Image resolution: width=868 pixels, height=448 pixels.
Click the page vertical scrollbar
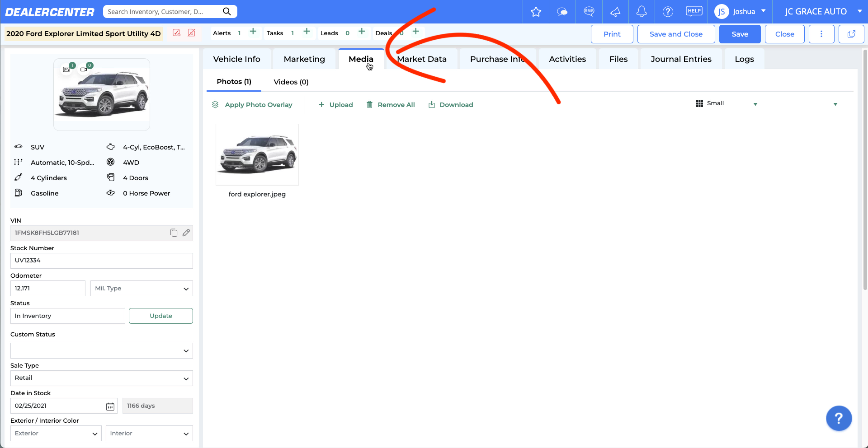click(x=865, y=169)
